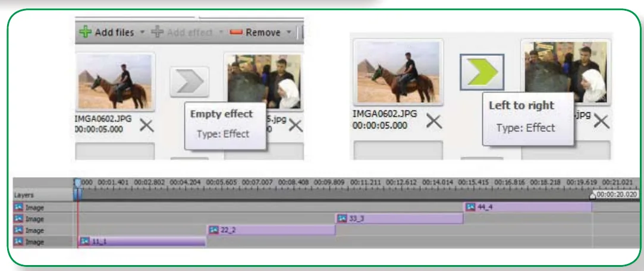Select clip 33_3 on the timeline
Image resolution: width=644 pixels, height=271 pixels.
point(400,219)
